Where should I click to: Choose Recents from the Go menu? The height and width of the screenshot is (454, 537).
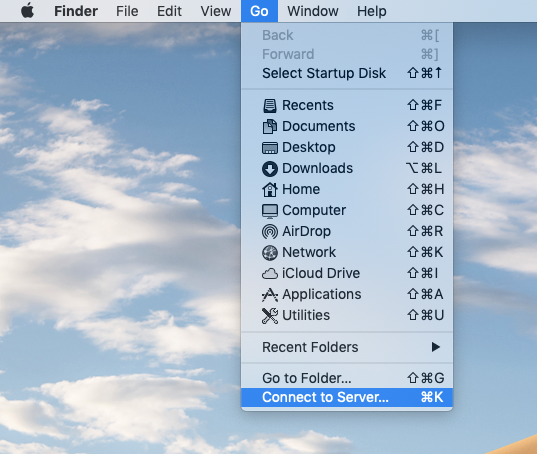click(x=347, y=105)
